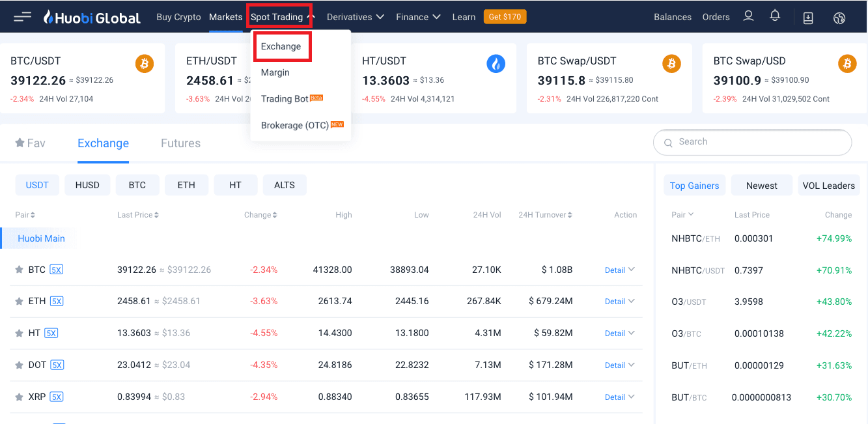Favorite ETH with its star
The image size is (868, 424).
click(x=20, y=301)
